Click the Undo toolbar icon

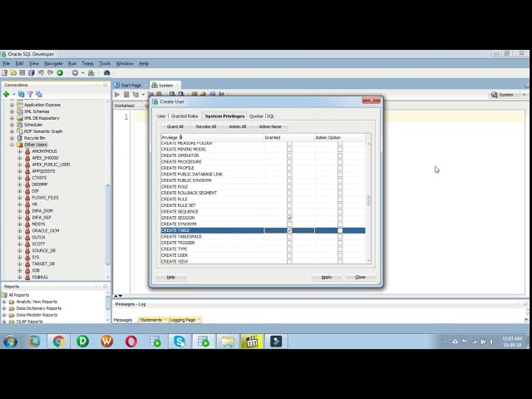(x=41, y=72)
